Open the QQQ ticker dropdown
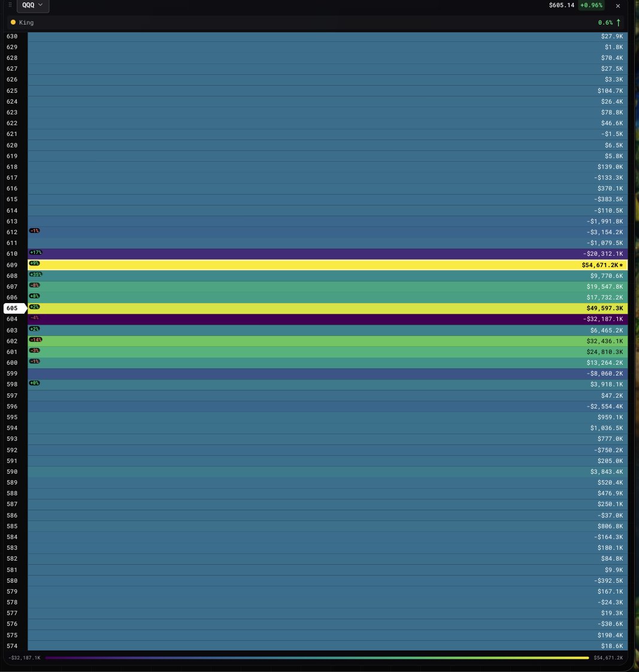The image size is (639, 672). tap(32, 5)
